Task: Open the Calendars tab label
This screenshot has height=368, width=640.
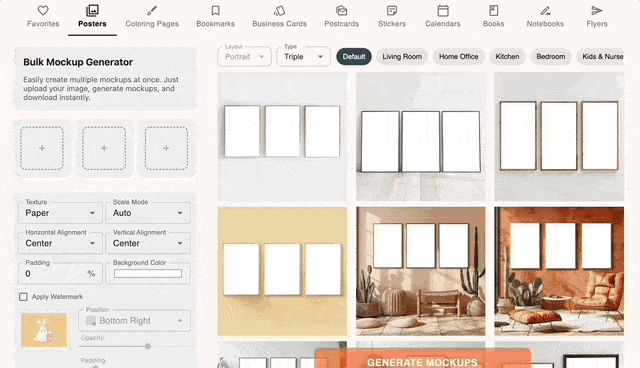Action: pyautogui.click(x=443, y=24)
